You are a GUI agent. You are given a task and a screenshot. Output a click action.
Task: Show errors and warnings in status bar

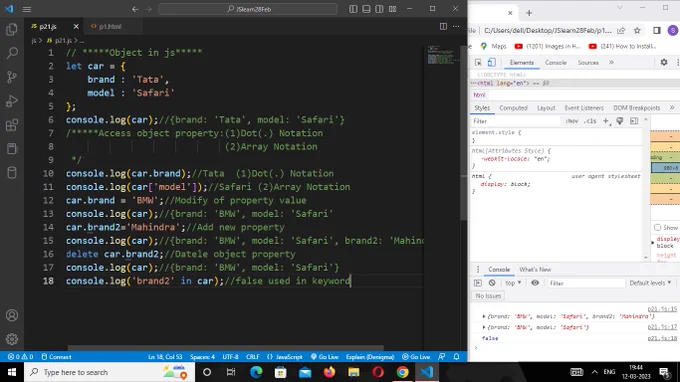20,357
